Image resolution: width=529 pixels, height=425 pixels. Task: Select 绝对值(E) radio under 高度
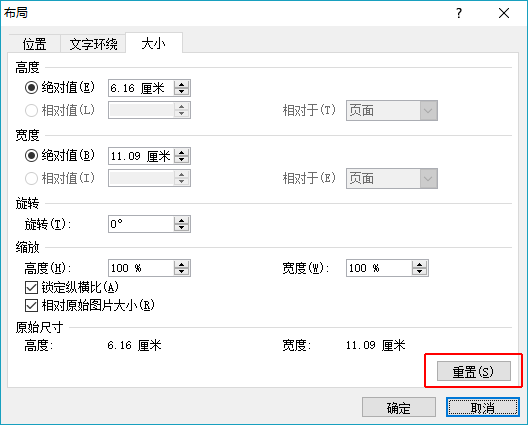(60, 88)
